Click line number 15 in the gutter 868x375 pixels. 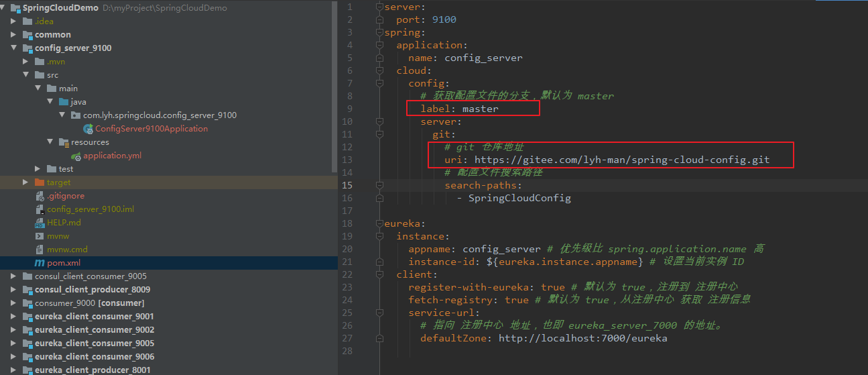pyautogui.click(x=347, y=185)
